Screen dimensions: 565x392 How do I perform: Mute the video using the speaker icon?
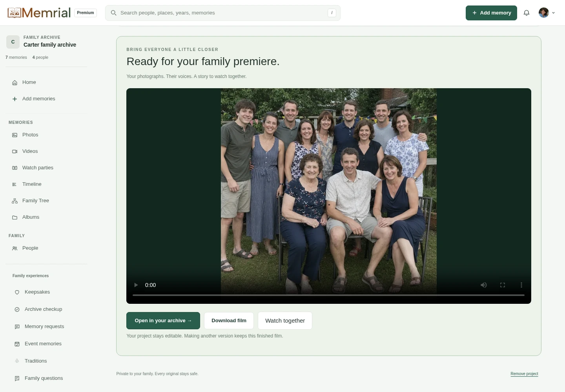tap(484, 285)
